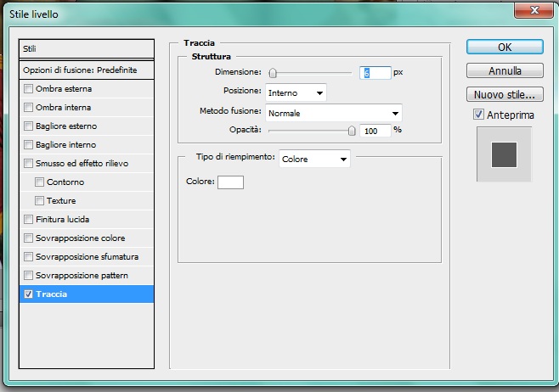Click the OK button
Image resolution: width=559 pixels, height=392 pixels.
pos(504,48)
